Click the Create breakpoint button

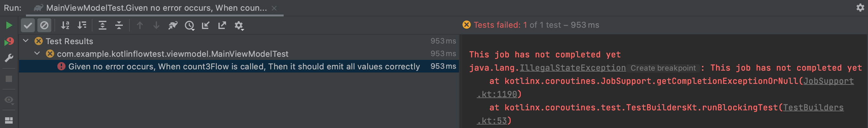(663, 68)
